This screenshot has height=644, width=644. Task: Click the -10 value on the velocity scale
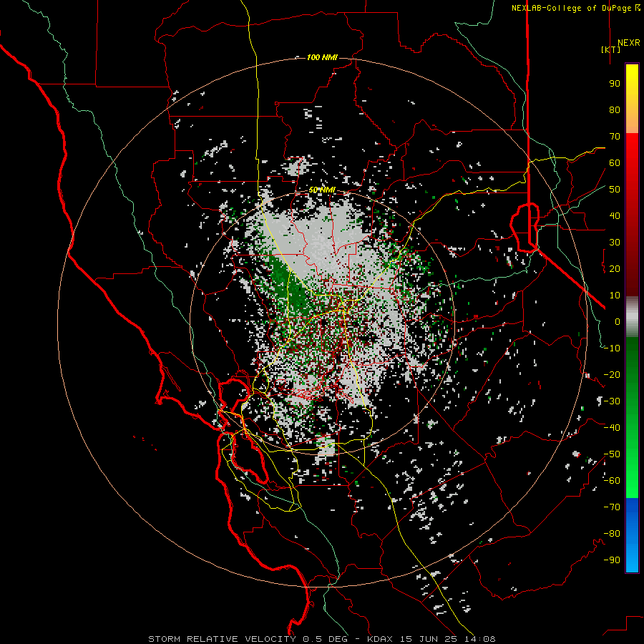612,348
